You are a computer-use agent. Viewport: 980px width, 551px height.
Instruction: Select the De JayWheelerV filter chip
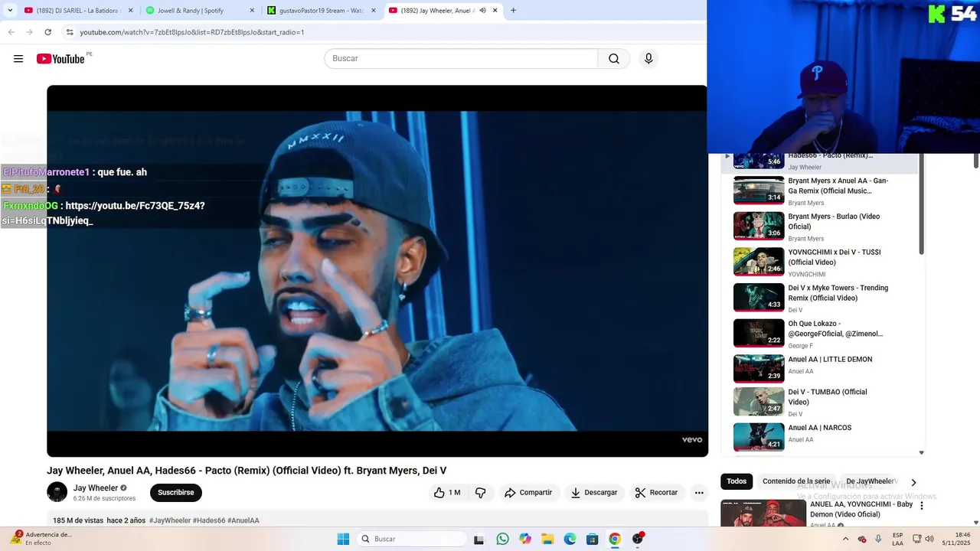[871, 481]
